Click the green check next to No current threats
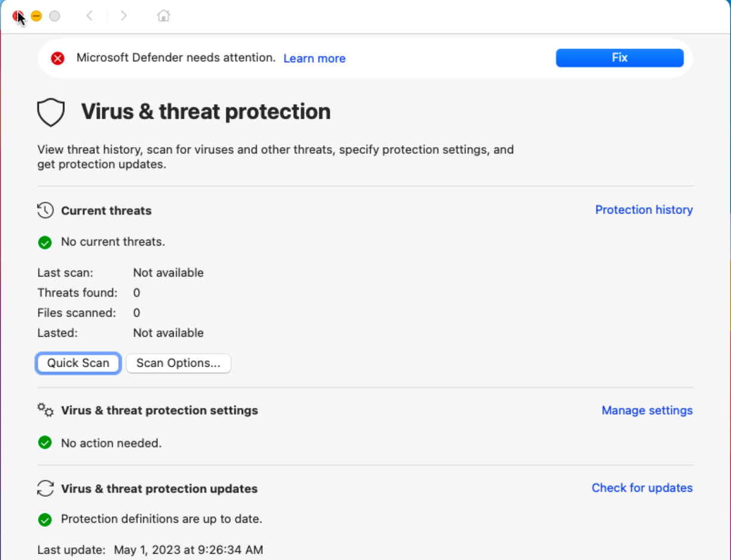 pyautogui.click(x=45, y=242)
